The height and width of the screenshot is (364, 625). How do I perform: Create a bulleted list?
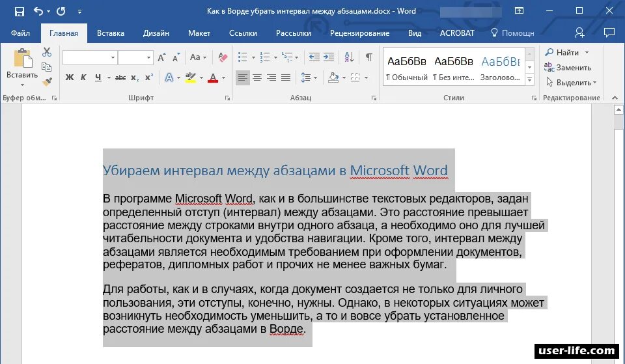(x=242, y=57)
